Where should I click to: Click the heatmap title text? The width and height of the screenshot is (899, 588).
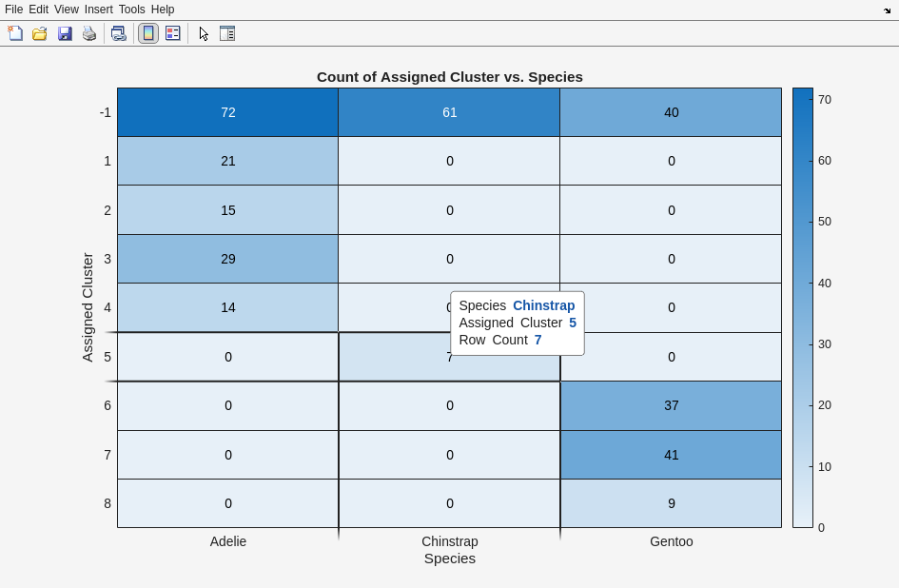[449, 77]
